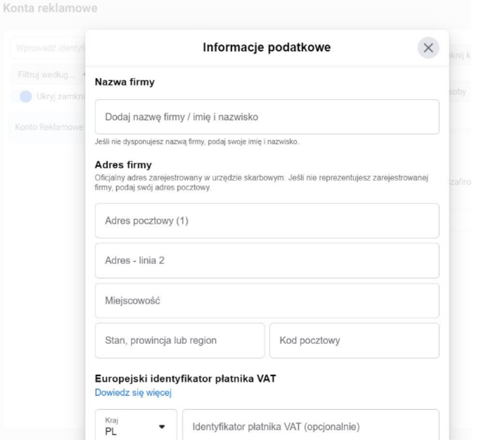
Task: Click the company name input field
Action: [x=267, y=117]
